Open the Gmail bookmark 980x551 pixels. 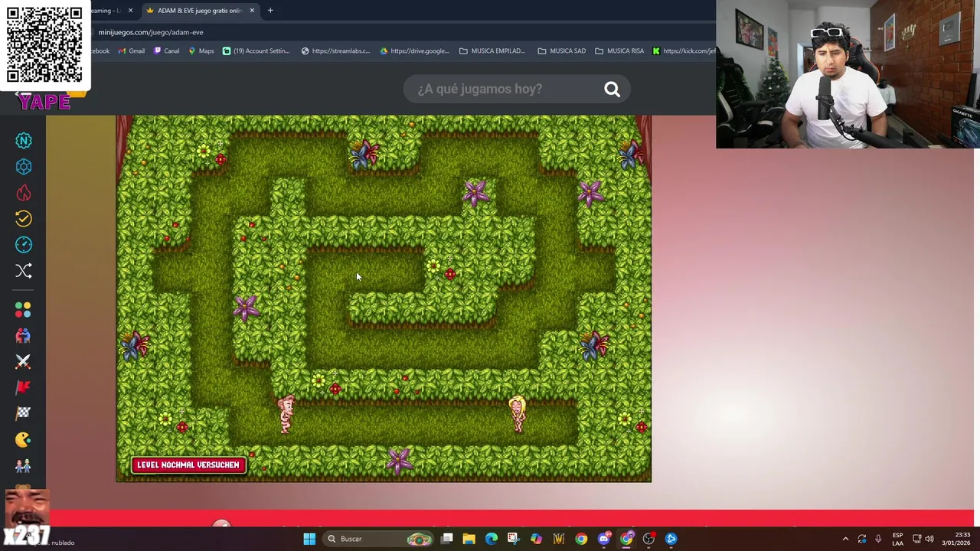click(x=131, y=51)
